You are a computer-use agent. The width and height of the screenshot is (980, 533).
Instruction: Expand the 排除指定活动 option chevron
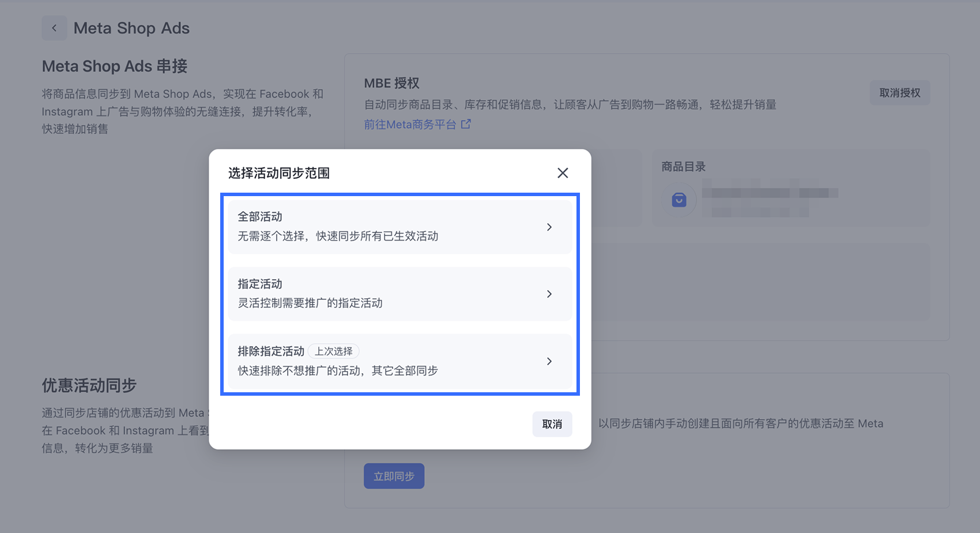point(549,361)
